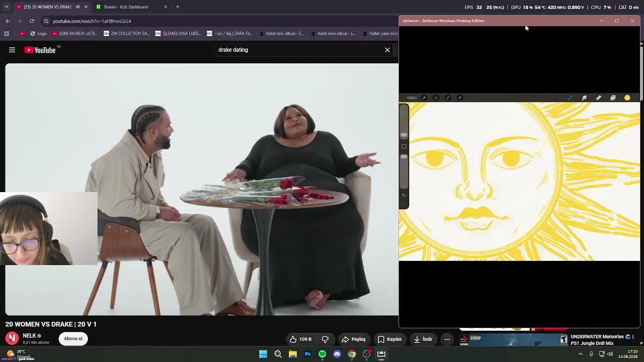Open the magic wand Adjustments menu
The height and width of the screenshot is (362, 644).
[x=436, y=98]
